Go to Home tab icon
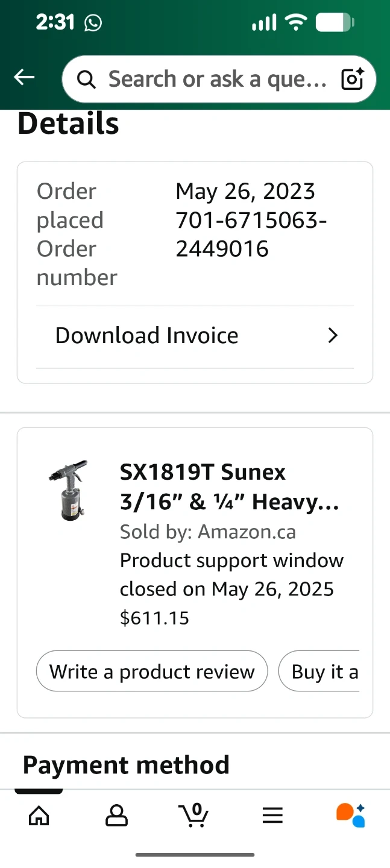This screenshot has height=868, width=390. click(39, 816)
